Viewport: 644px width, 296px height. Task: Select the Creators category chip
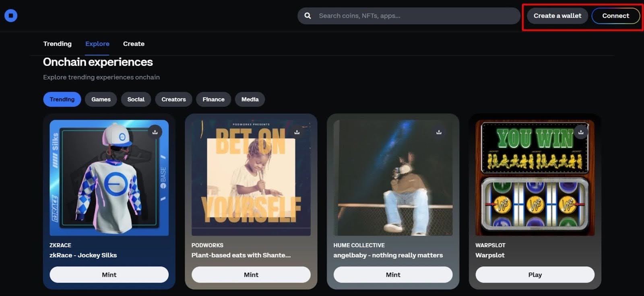click(173, 99)
